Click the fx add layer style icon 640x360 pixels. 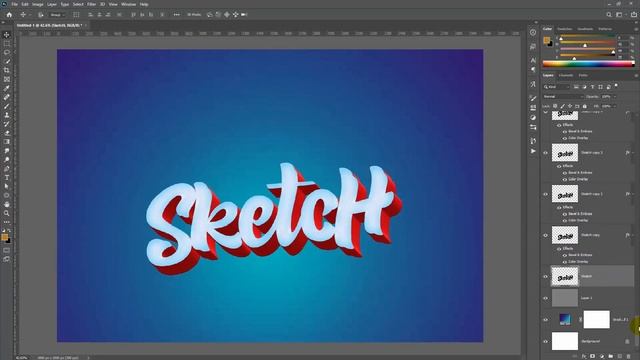click(x=584, y=356)
